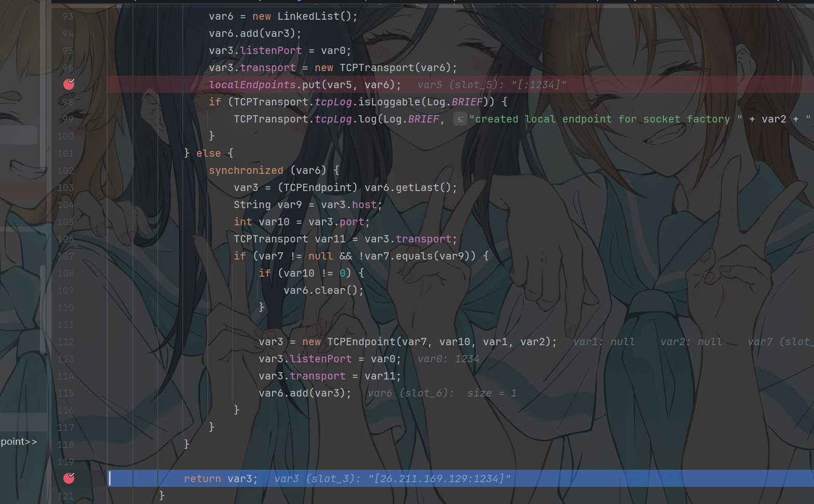Click 'int var10' declaration
814x504 pixels.
click(x=261, y=222)
